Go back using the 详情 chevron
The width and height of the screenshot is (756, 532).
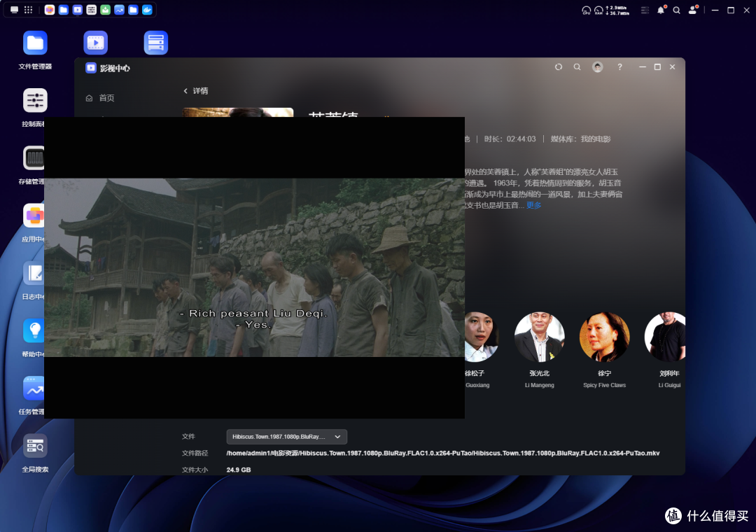click(x=185, y=91)
